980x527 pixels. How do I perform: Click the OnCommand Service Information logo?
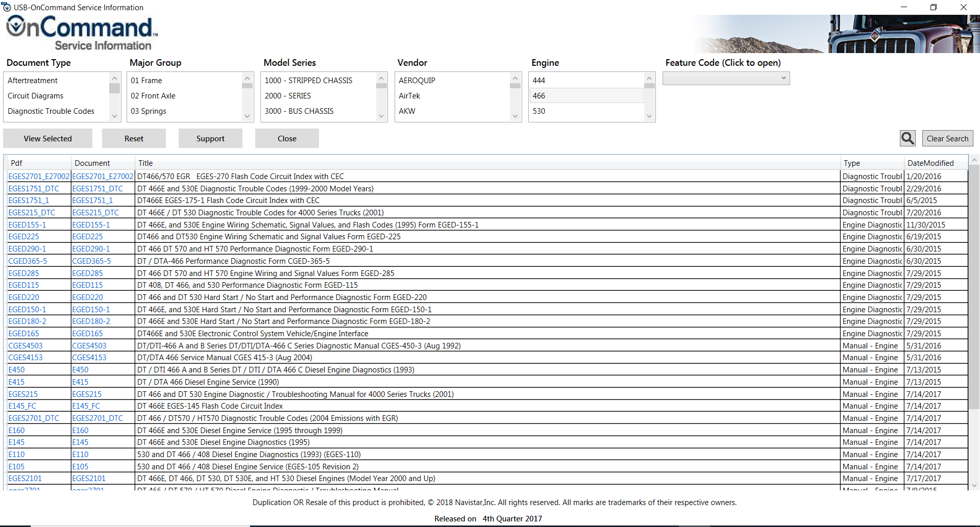(82, 33)
